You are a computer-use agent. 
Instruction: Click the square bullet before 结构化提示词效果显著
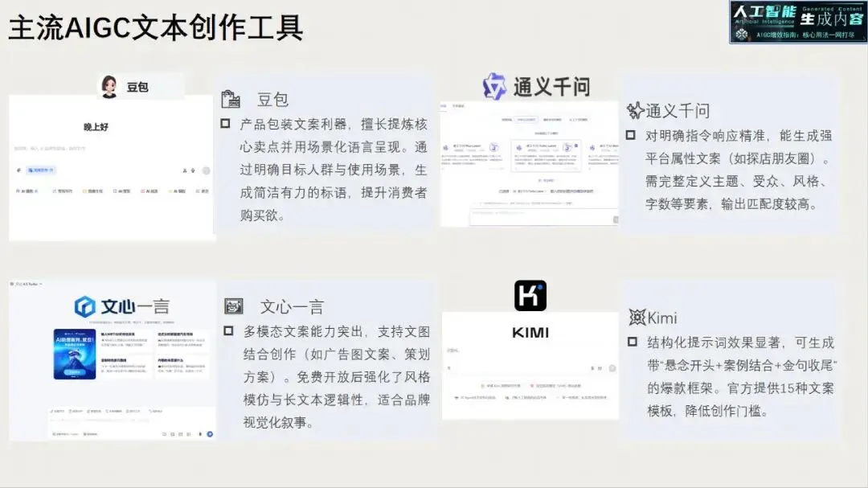pyautogui.click(x=633, y=342)
